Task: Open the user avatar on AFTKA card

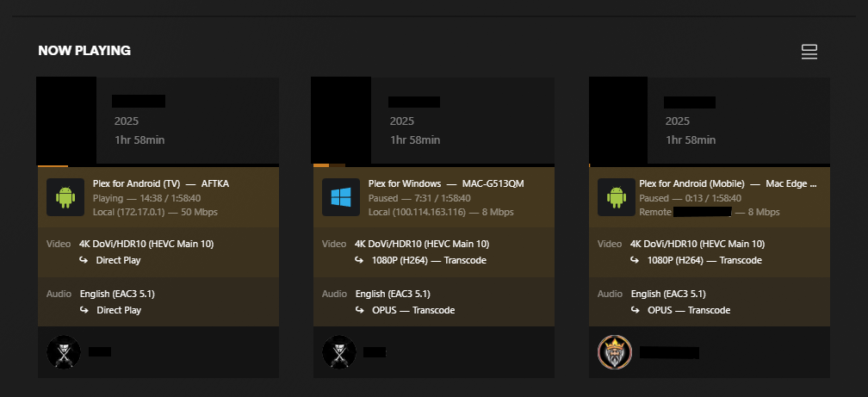Action: click(64, 352)
